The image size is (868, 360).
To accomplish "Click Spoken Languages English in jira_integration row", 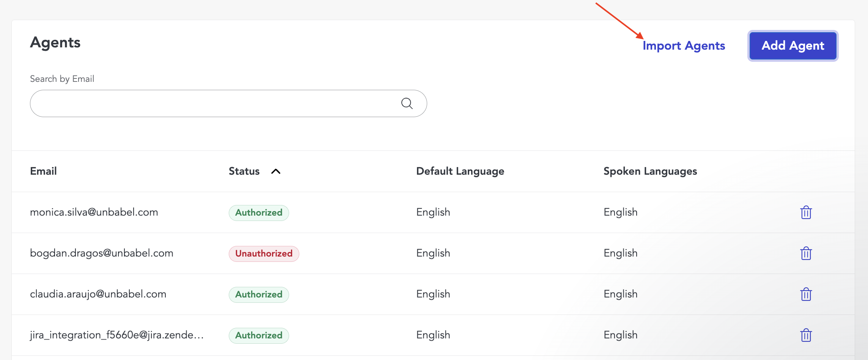I will point(621,335).
